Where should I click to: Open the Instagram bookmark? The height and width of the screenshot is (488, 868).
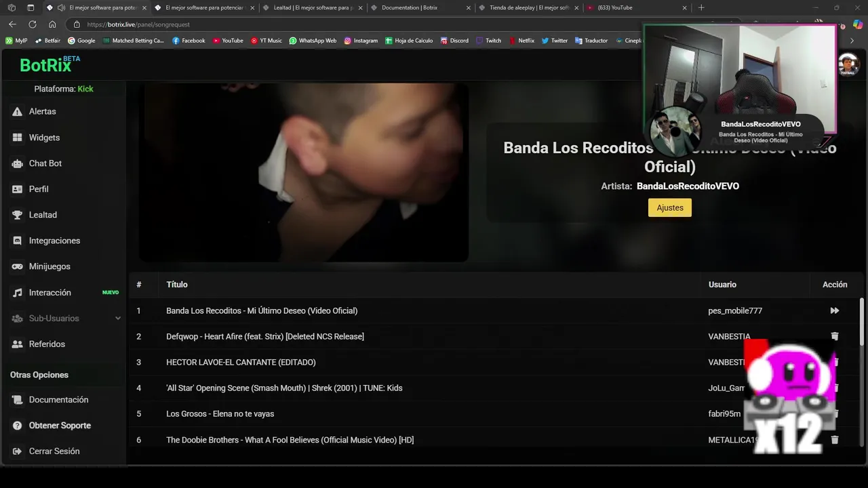tap(361, 41)
